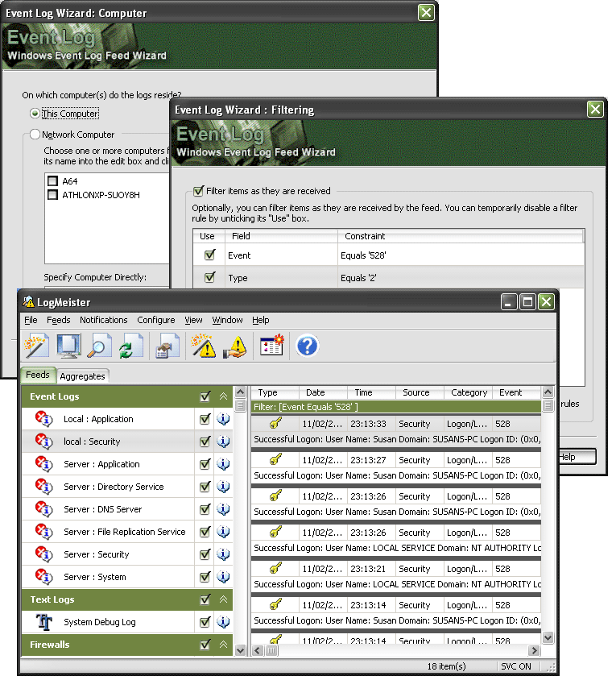This screenshot has width=616, height=676.
Task: Click the event list scrollbar up arrow
Action: (548, 392)
